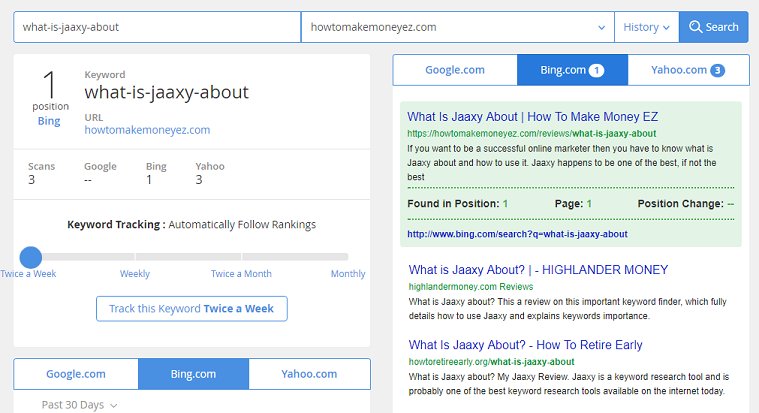Open the domain dropdown arrow
759x413 pixels.
click(601, 28)
